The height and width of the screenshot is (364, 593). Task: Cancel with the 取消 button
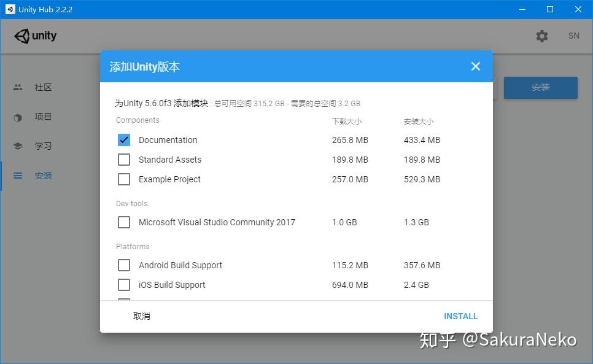click(x=142, y=316)
